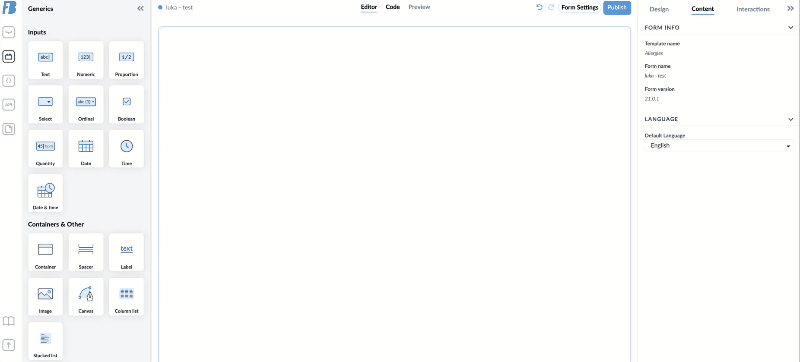Screen dimensions: 800x362
Task: Open the input field sidebar icon
Action: pyautogui.click(x=9, y=32)
